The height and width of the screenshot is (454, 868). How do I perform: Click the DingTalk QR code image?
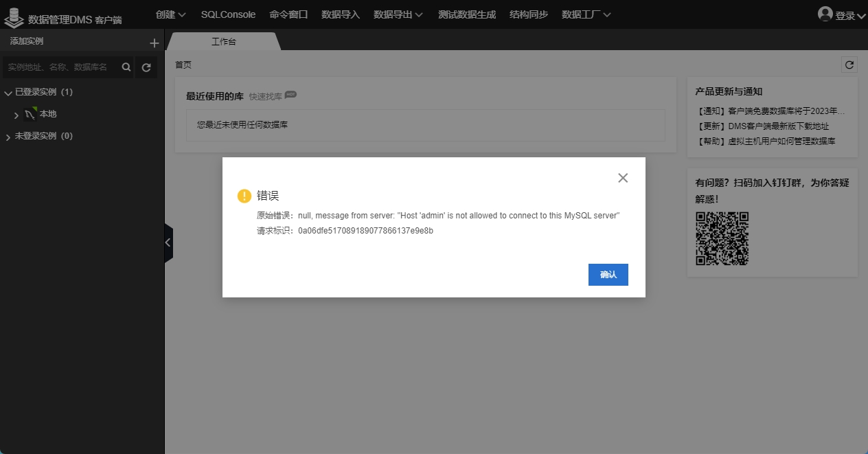pyautogui.click(x=722, y=238)
